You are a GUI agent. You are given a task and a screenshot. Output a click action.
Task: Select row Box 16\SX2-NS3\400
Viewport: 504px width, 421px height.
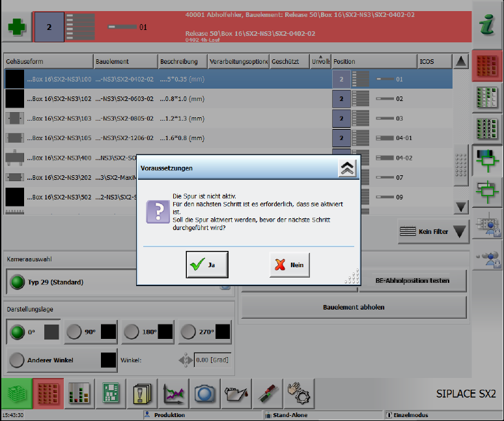[71, 158]
